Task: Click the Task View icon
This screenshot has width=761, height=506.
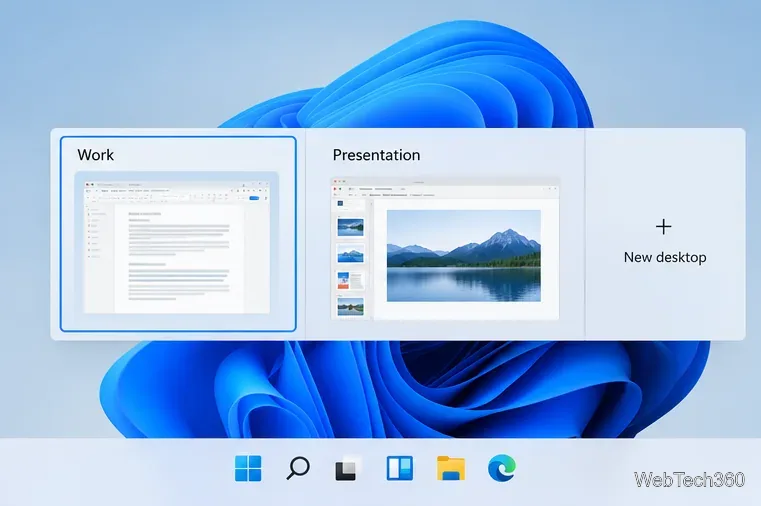Action: (348, 468)
